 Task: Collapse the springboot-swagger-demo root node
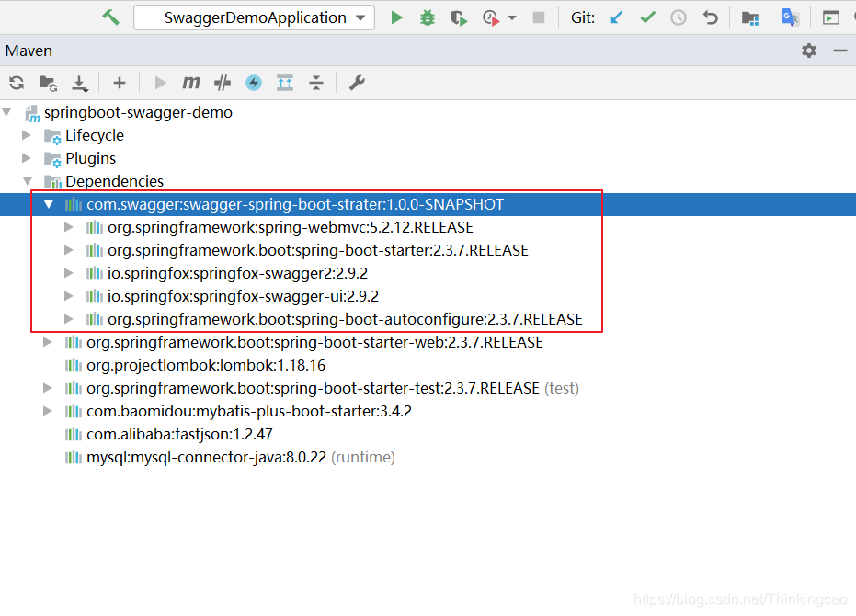pos(7,112)
